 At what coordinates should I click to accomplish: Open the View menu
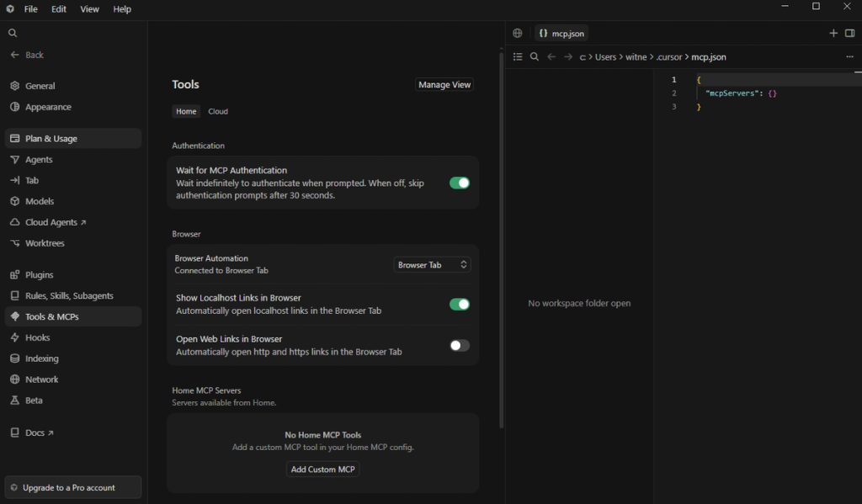pos(89,8)
